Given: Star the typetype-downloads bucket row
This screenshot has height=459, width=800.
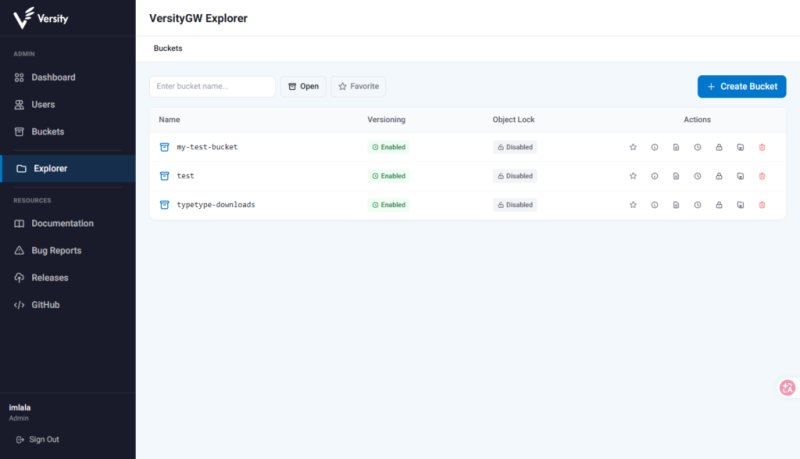Looking at the screenshot, I should pyautogui.click(x=633, y=205).
